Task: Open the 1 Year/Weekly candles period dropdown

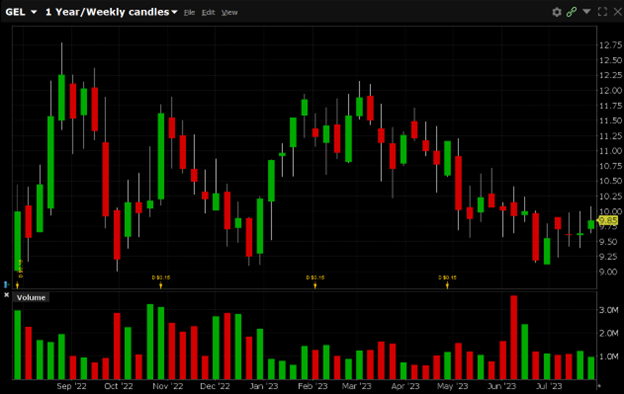Action: point(111,12)
